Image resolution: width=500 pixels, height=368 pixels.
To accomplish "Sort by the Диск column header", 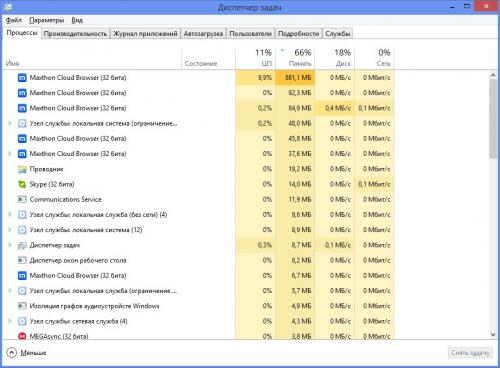I will coord(335,58).
